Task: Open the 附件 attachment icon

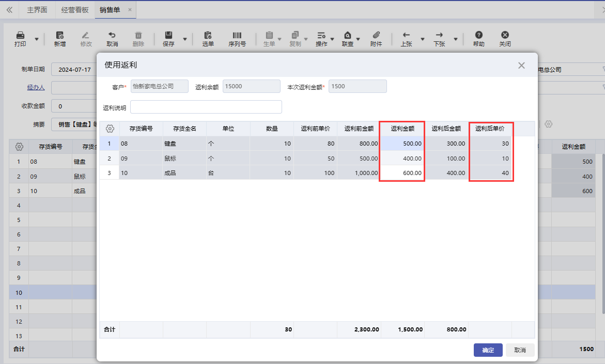Action: (376, 36)
